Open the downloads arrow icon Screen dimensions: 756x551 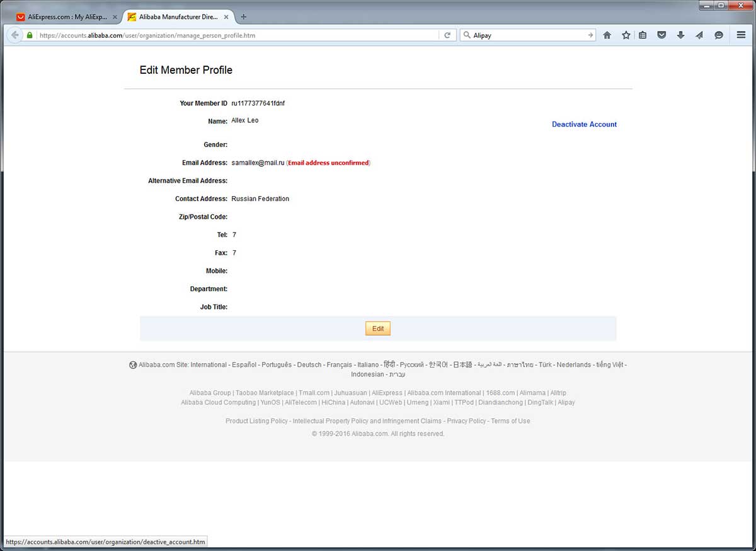(680, 35)
